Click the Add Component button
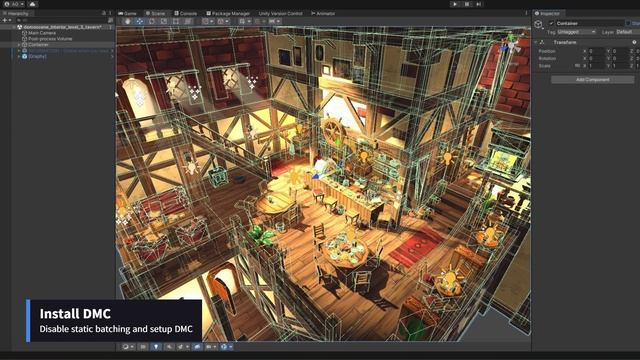640x360 pixels. (x=593, y=80)
